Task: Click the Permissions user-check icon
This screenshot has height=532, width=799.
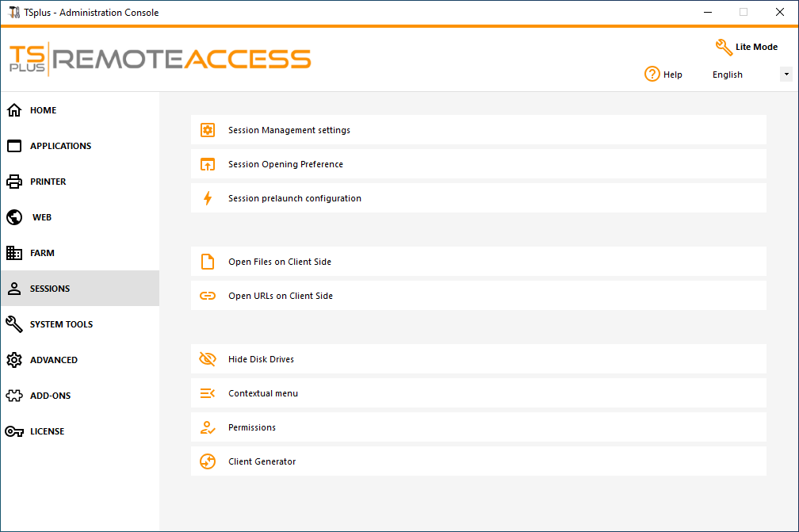Action: point(207,427)
